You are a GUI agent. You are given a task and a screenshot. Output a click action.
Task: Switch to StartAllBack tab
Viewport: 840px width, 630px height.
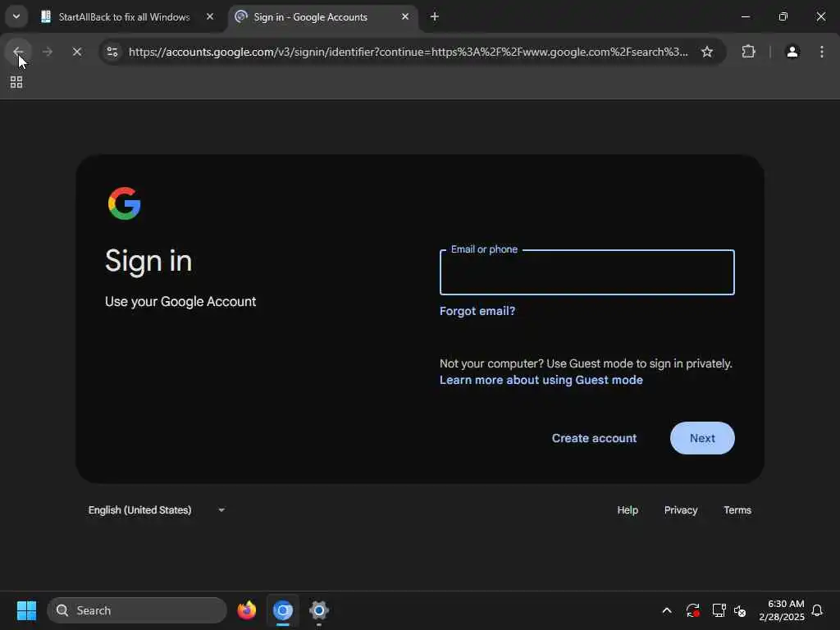click(x=124, y=17)
